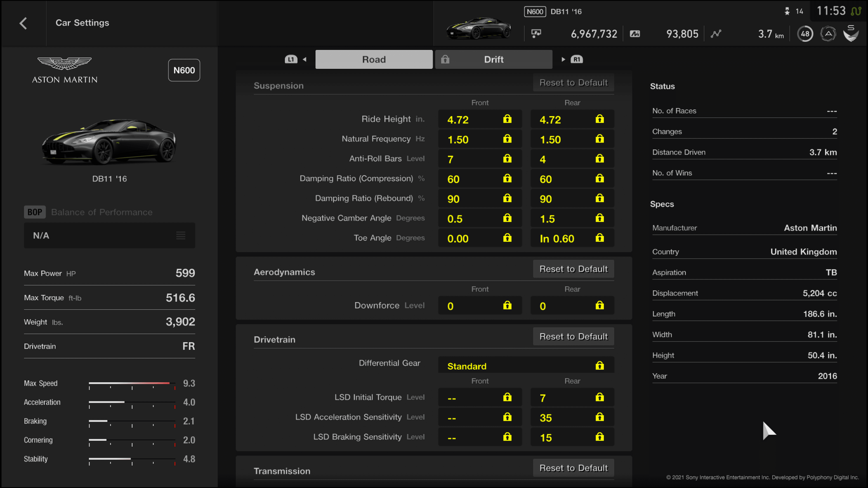
Task: Click the R1 next-sheet button icon
Action: click(577, 59)
